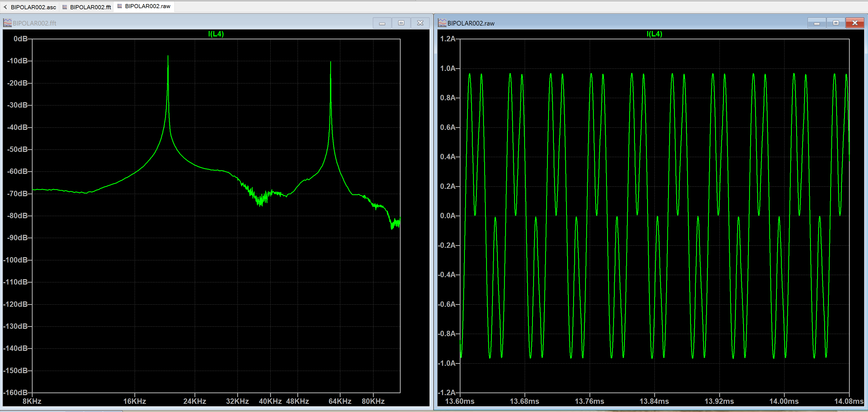Click the 0dB label on FFT vertical axis
Screen dimensions: 868x412
coord(21,39)
